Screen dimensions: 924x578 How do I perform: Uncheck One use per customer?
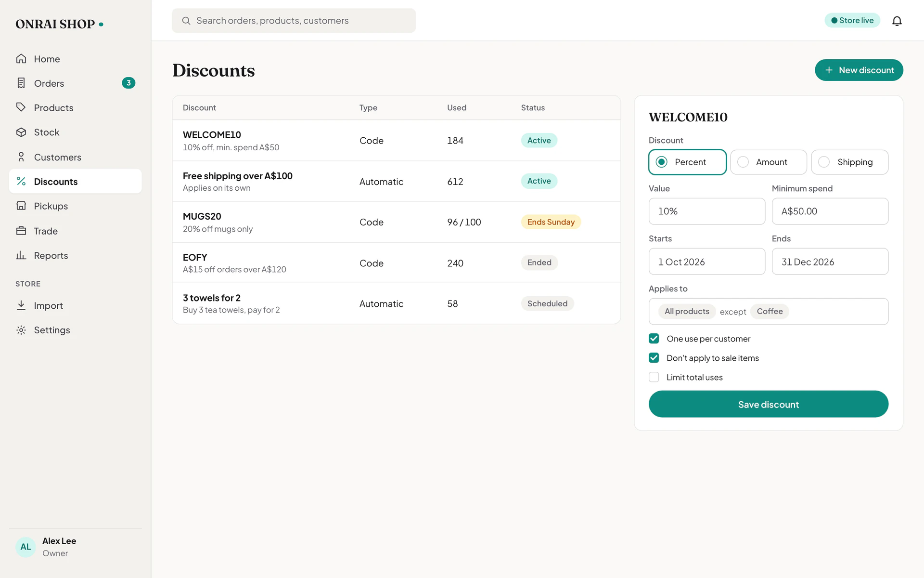tap(654, 339)
